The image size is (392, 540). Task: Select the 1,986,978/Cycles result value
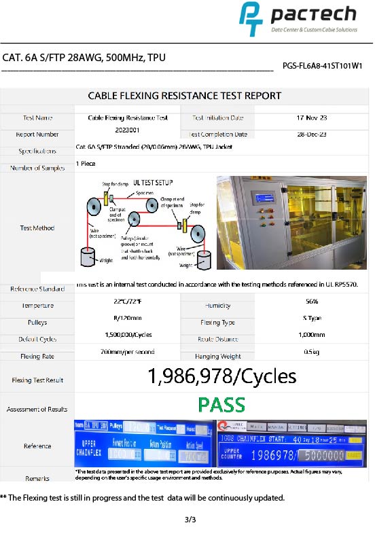[x=222, y=376]
